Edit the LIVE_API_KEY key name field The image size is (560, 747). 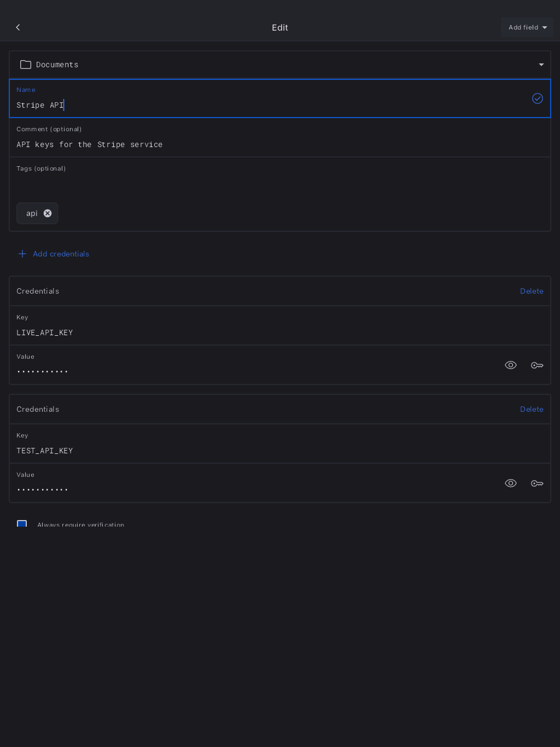[219, 332]
